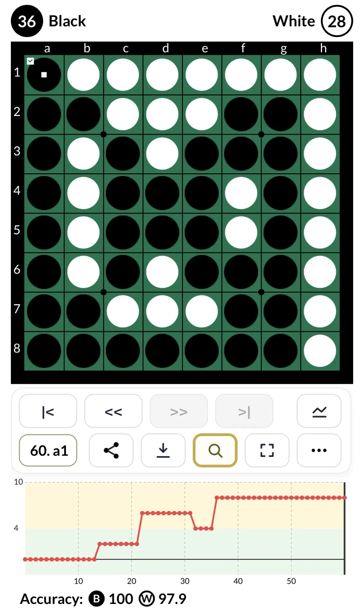Open the more options ellipsis menu
This screenshot has width=364, height=610.
pyautogui.click(x=319, y=451)
